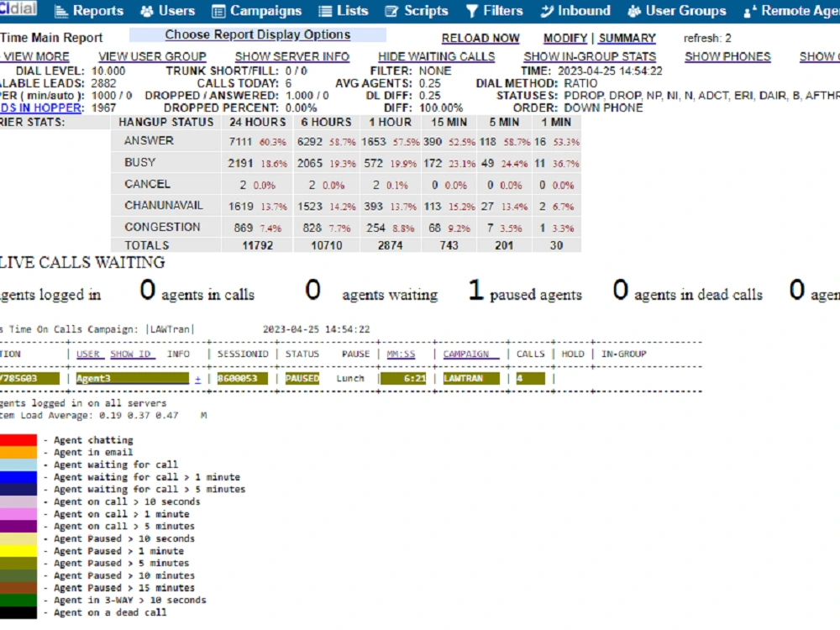The width and height of the screenshot is (840, 630).
Task: Click the CANCEL hangup status label
Action: tap(147, 184)
